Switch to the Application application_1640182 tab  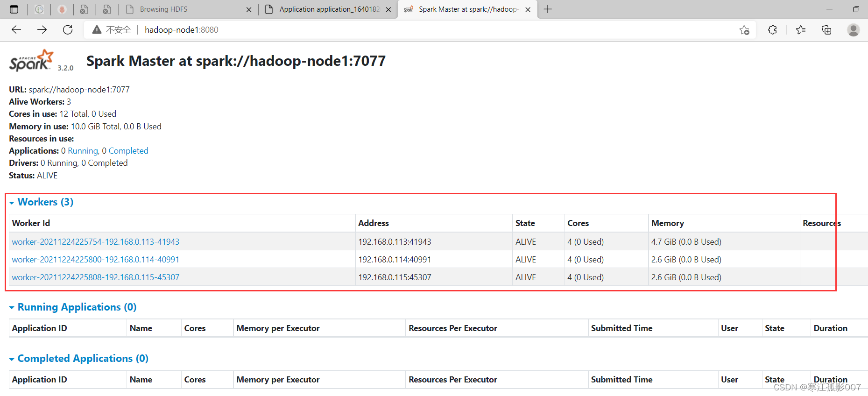tap(328, 9)
